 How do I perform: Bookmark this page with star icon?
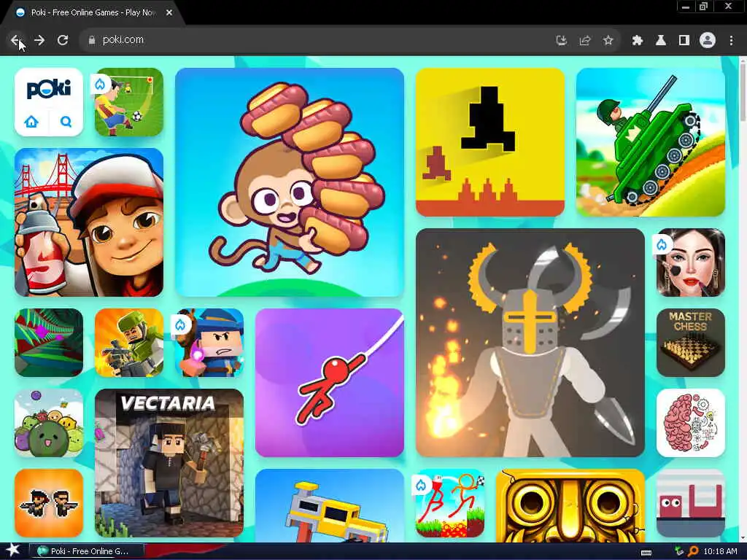click(x=608, y=41)
